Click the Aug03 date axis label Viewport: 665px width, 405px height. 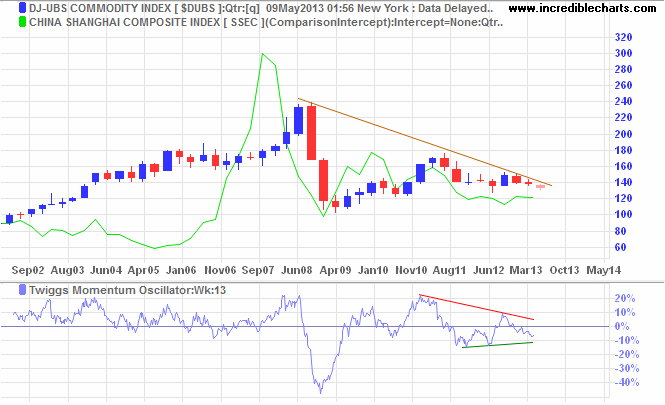(x=67, y=270)
